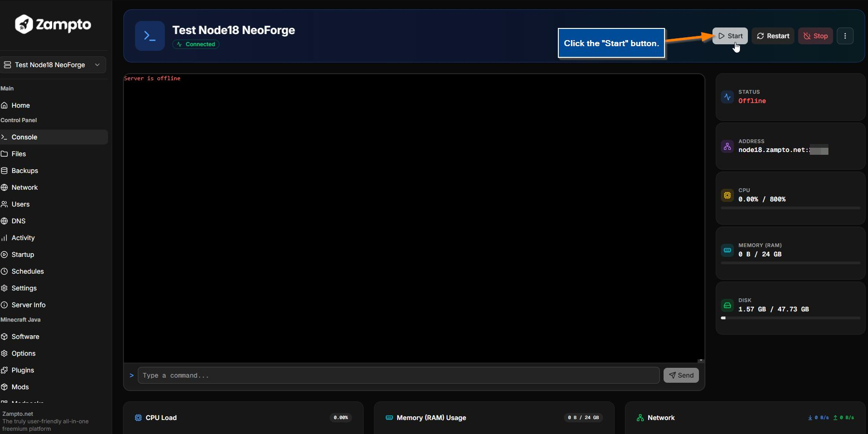868x434 pixels.
Task: Click the terminal icon beside the server title
Action: pyautogui.click(x=150, y=36)
